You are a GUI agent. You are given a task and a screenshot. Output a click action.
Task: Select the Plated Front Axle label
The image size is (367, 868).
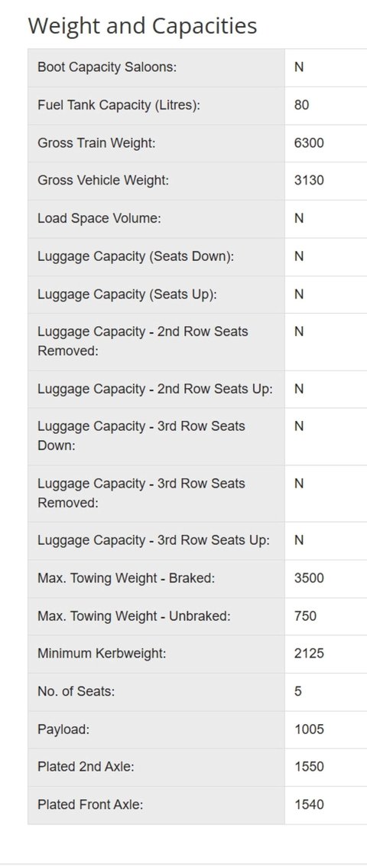[90, 804]
